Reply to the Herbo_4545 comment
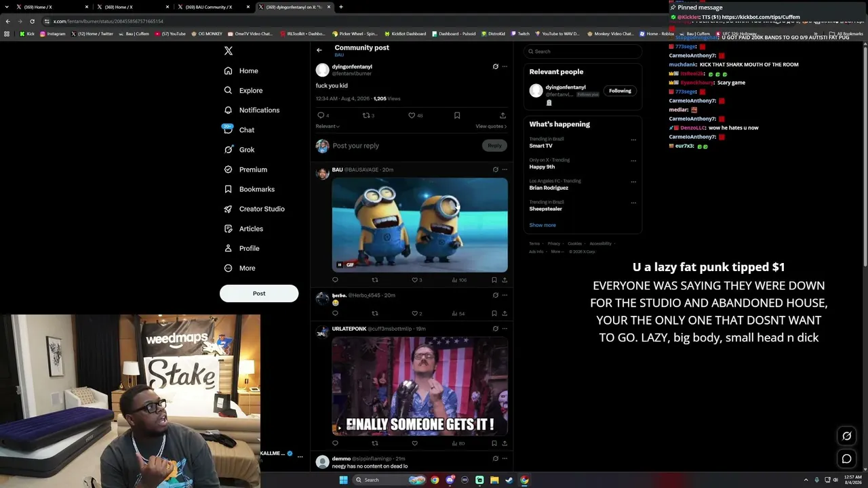This screenshot has width=868, height=488. tap(335, 314)
